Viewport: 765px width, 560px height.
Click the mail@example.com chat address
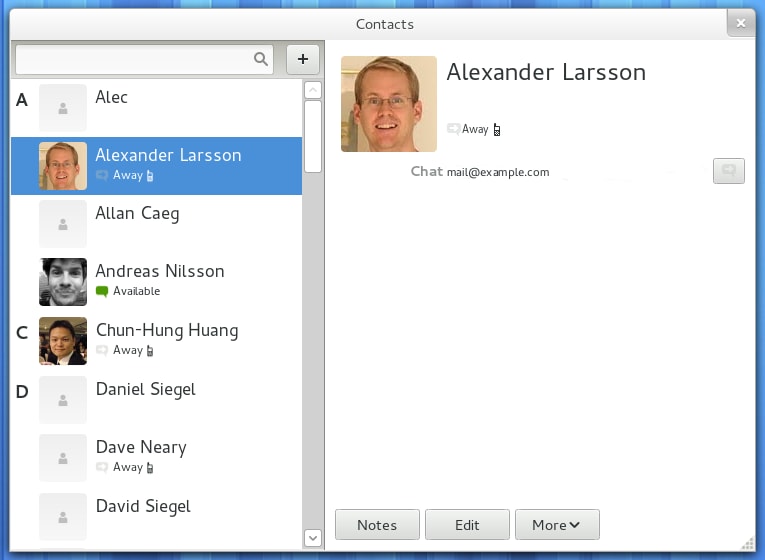[498, 172]
